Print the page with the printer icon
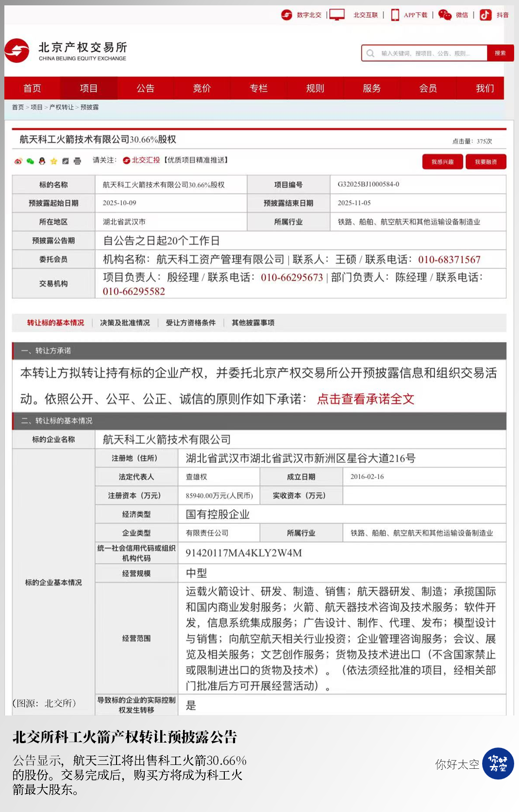519x812 pixels. 77,161
